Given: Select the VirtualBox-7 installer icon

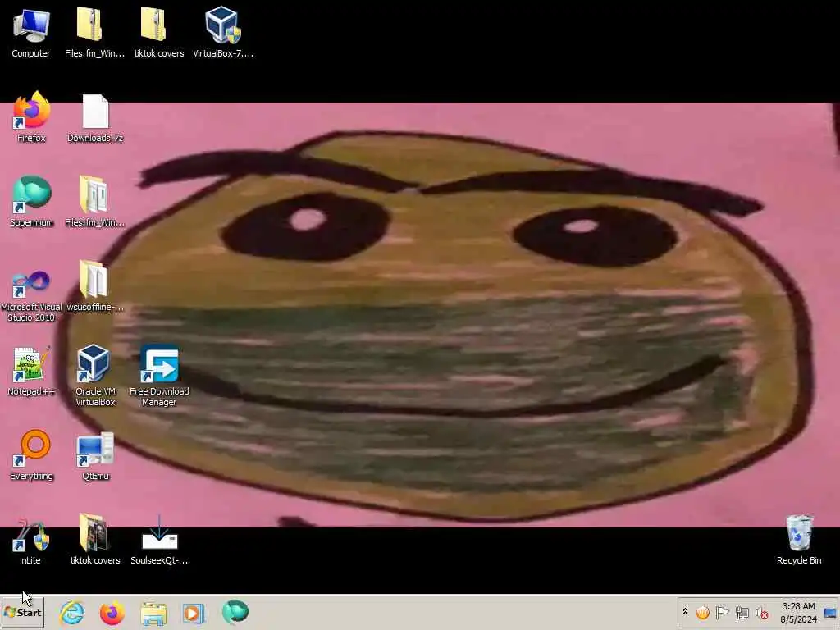Looking at the screenshot, I should point(223,33).
